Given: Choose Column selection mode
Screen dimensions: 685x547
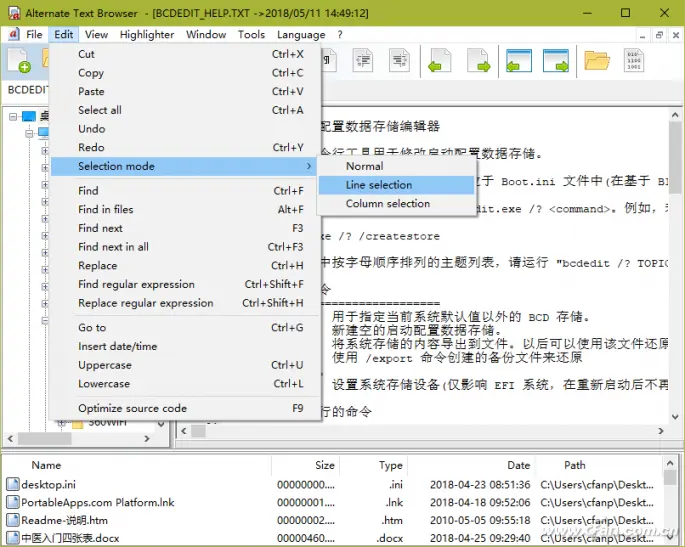Looking at the screenshot, I should pyautogui.click(x=388, y=204).
